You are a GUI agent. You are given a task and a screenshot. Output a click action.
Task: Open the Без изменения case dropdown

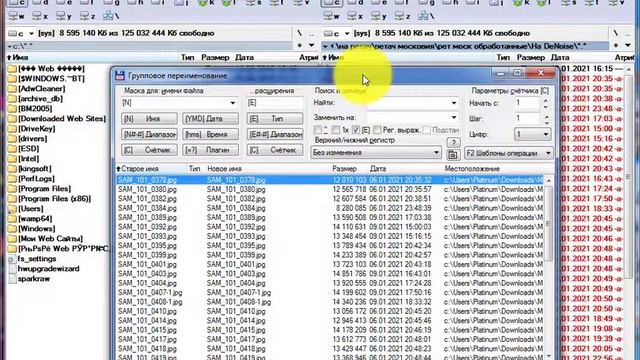point(375,153)
